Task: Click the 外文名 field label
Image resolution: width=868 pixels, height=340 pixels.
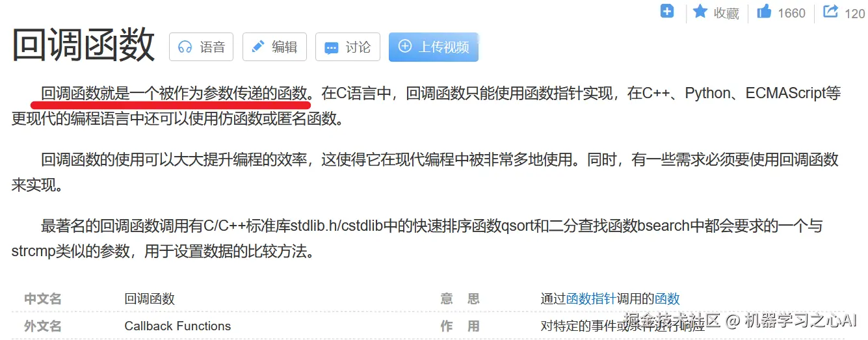Action: point(43,326)
